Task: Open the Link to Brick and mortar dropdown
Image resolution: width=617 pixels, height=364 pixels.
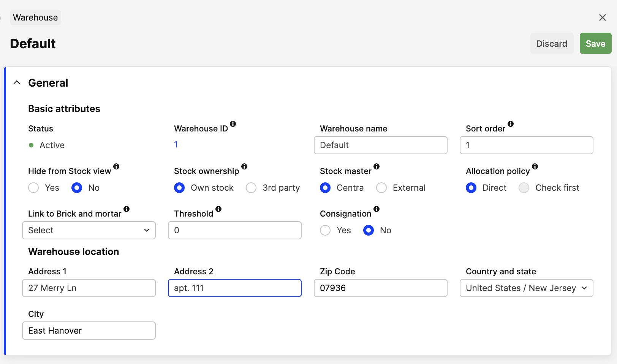Action: (x=89, y=230)
